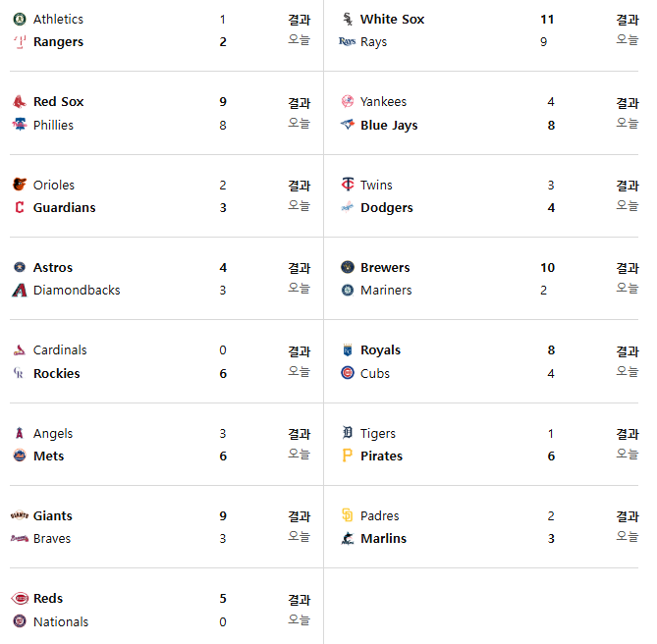The height and width of the screenshot is (644, 657).
Task: Open the Dodgers team link
Action: pos(386,207)
